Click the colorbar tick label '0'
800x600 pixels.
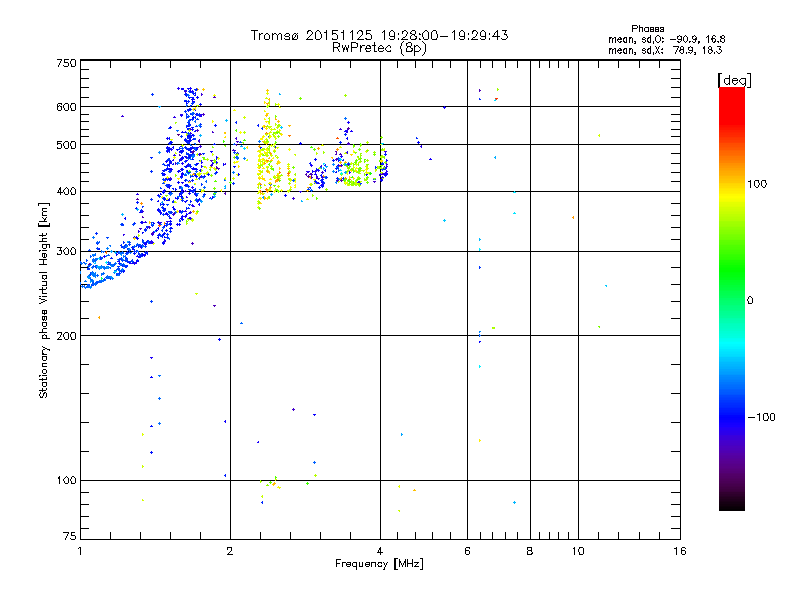(750, 301)
